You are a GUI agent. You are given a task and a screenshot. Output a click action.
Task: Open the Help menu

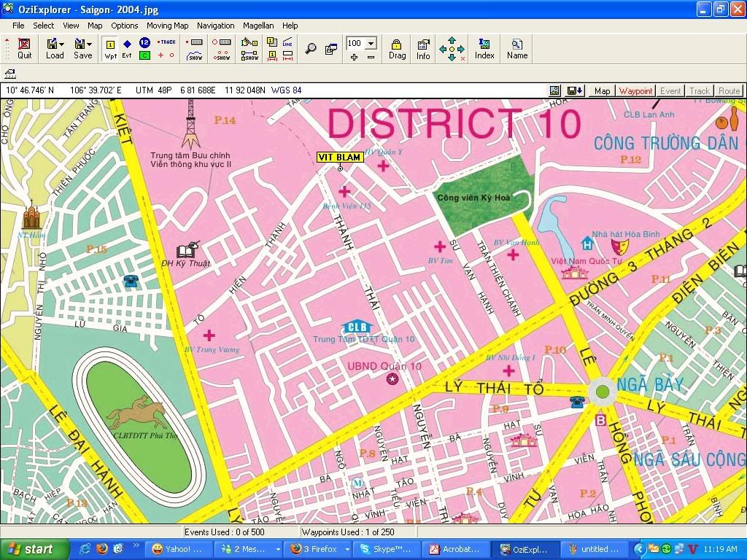tap(290, 26)
